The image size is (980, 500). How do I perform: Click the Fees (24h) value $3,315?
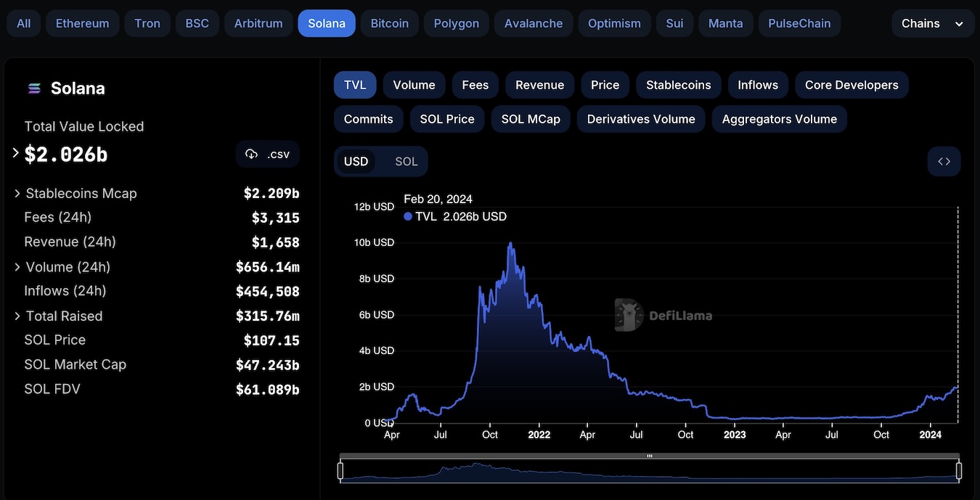click(276, 218)
